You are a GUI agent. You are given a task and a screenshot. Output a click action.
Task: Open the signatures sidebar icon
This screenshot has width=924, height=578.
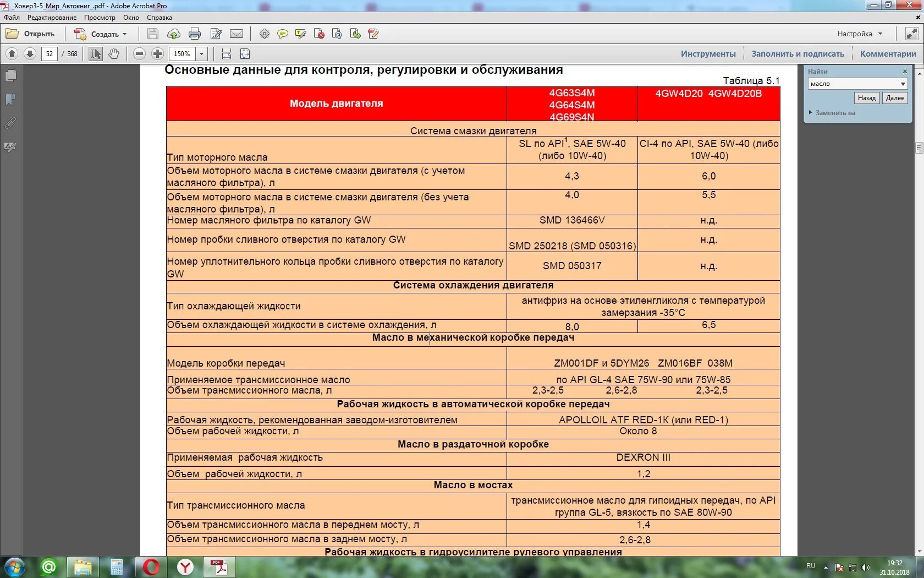point(10,147)
